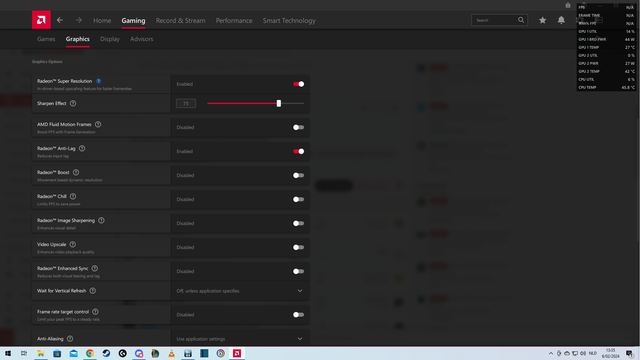Open the Record & Stream tab
640x360 pixels.
(x=180, y=20)
